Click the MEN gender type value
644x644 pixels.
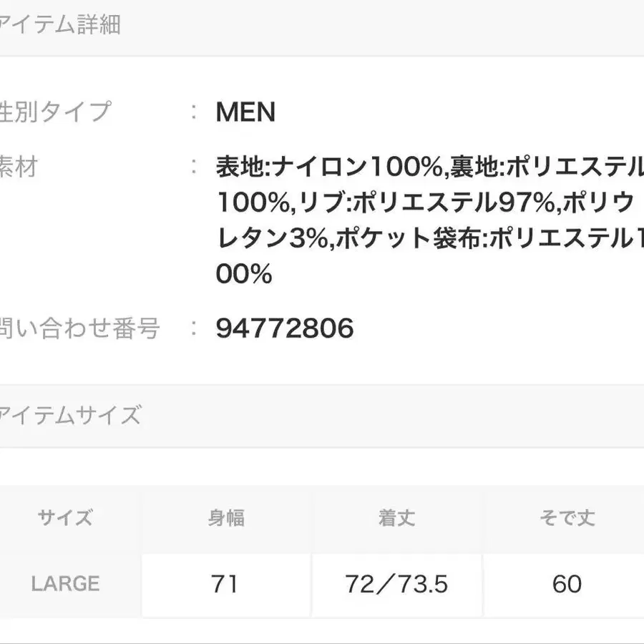click(245, 112)
